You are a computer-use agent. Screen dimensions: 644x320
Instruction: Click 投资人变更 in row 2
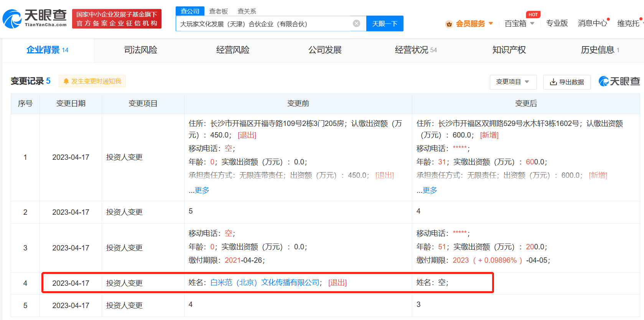pos(124,212)
